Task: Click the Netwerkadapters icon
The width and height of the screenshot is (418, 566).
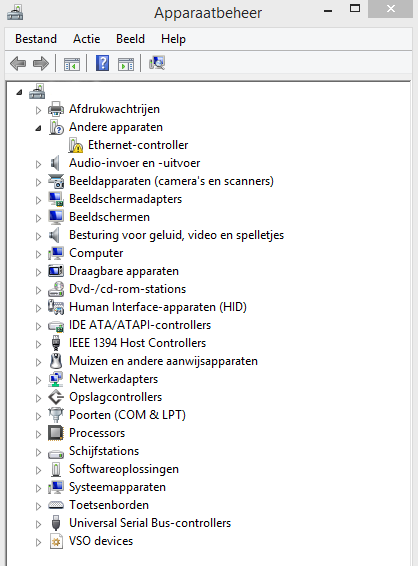Action: (x=56, y=379)
